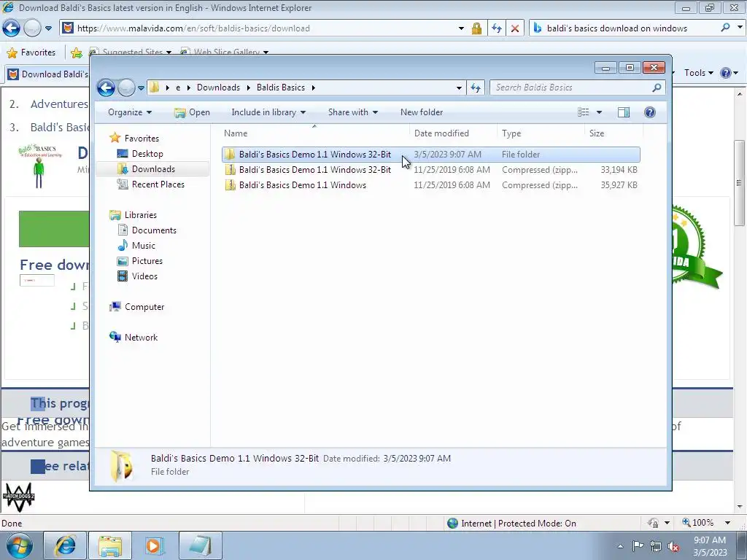
Task: Expand arrow after Downloads breadcrumb
Action: 249,87
